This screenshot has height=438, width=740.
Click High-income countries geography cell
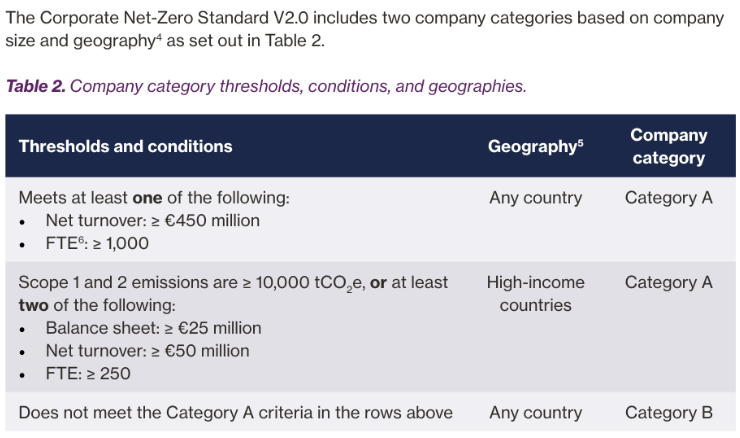point(536,294)
